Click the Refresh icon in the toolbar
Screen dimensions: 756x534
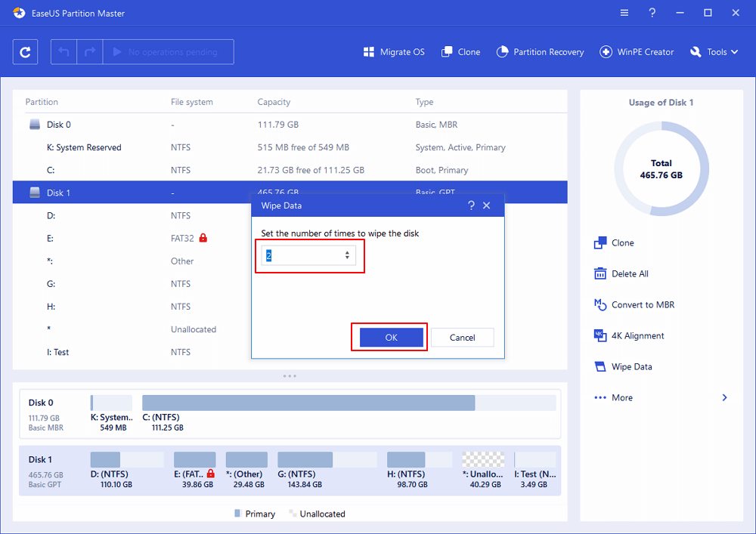26,52
